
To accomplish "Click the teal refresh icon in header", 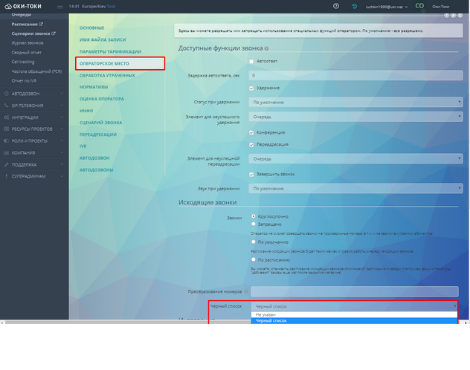I will coord(354,6).
